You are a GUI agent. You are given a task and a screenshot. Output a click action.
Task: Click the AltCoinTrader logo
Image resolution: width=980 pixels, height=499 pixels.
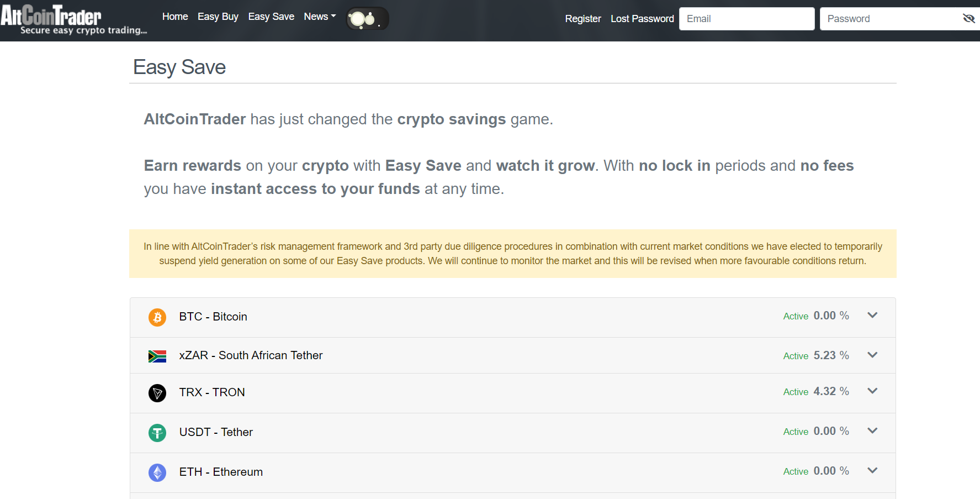point(74,20)
